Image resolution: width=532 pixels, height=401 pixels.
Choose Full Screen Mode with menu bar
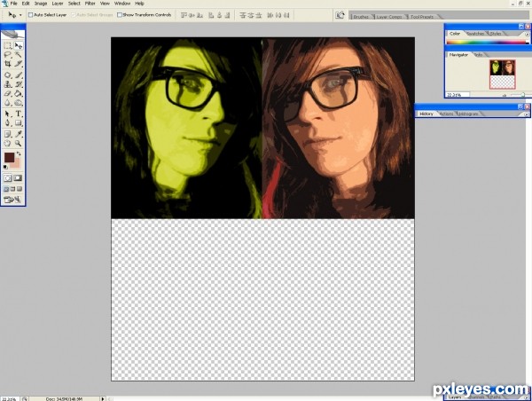point(13,189)
